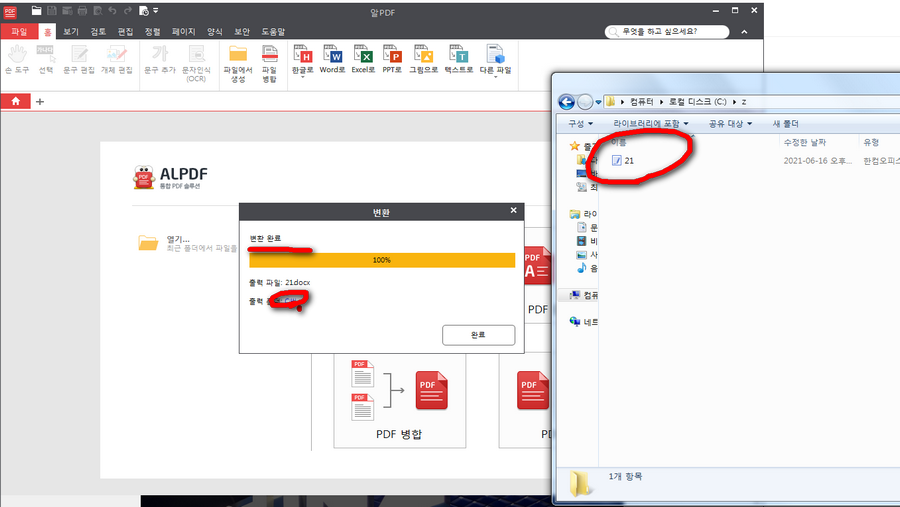This screenshot has height=507, width=900.
Task: Click the undo arrow in quick access bar
Action: tap(112, 10)
